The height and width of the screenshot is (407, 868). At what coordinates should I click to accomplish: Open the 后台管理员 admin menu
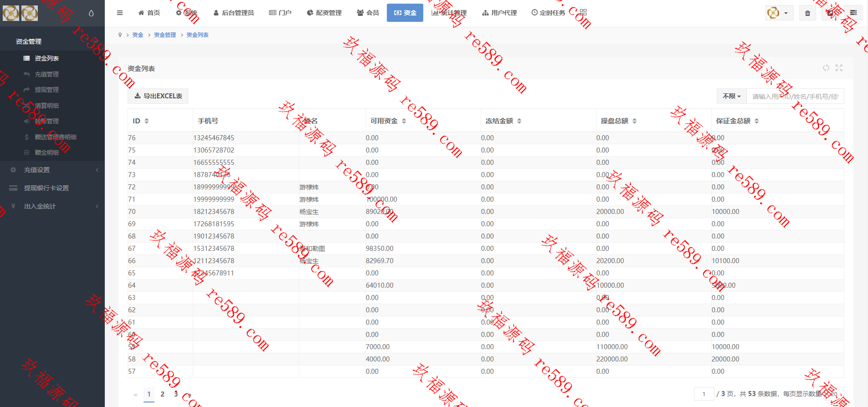234,13
